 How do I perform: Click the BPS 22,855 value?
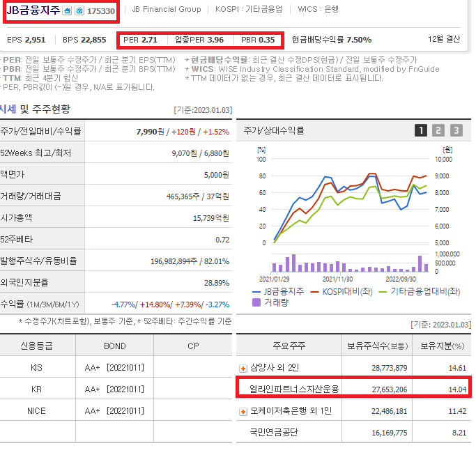coord(84,40)
